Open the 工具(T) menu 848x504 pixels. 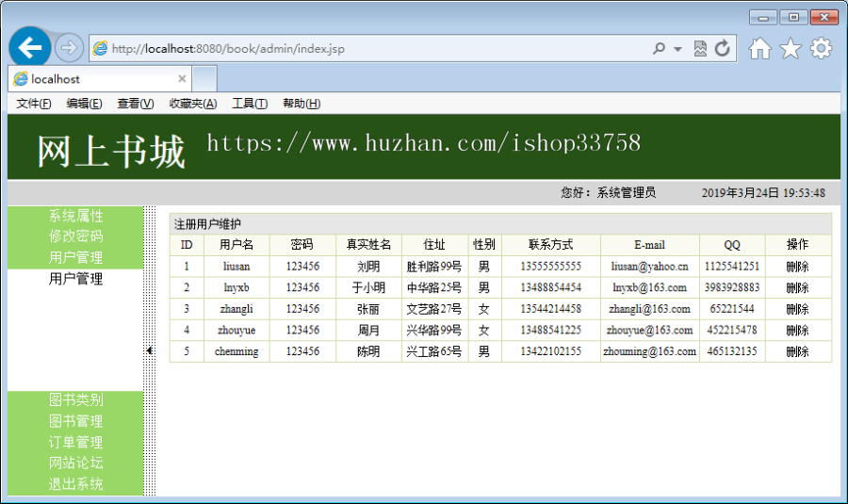(x=250, y=104)
